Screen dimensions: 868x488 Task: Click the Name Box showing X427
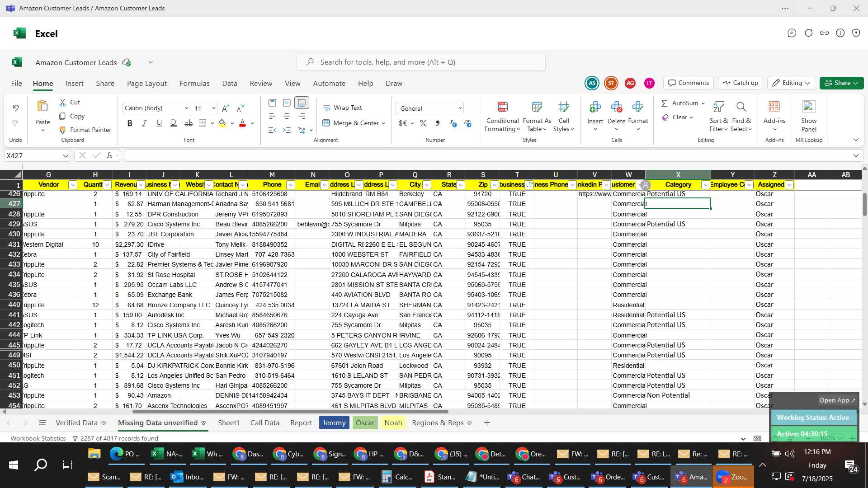tap(37, 156)
